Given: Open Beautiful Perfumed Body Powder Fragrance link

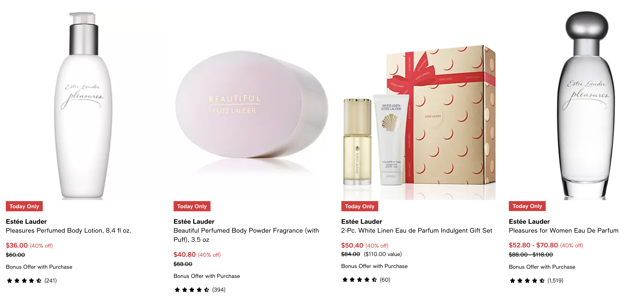Looking at the screenshot, I should [246, 235].
